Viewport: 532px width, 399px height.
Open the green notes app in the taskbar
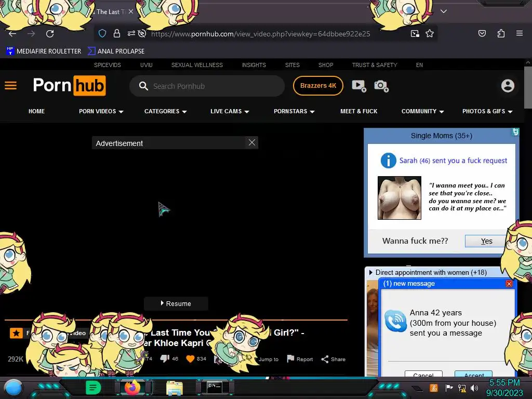click(94, 388)
